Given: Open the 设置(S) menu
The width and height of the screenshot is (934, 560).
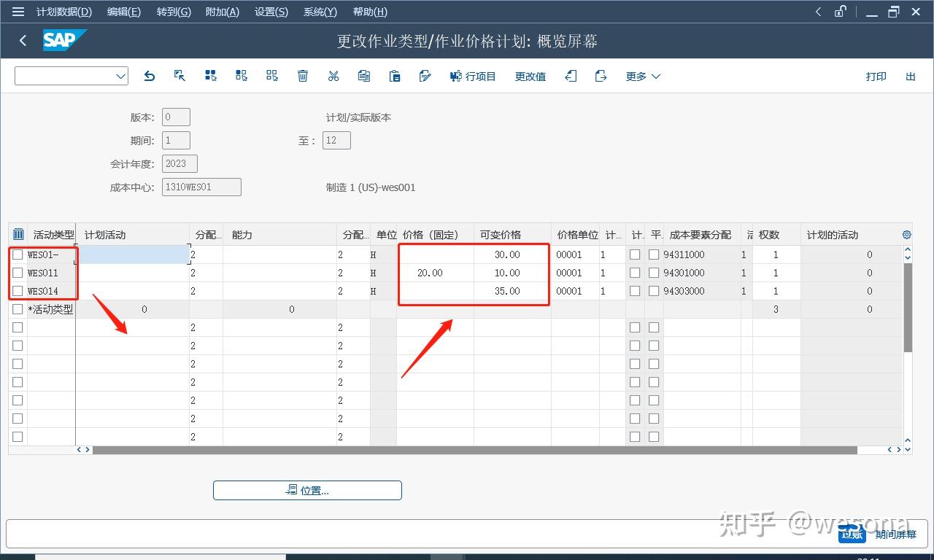Looking at the screenshot, I should click(x=271, y=12).
